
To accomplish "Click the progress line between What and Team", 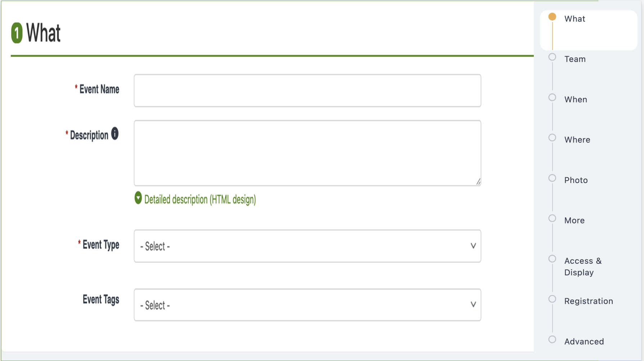I will (552, 38).
